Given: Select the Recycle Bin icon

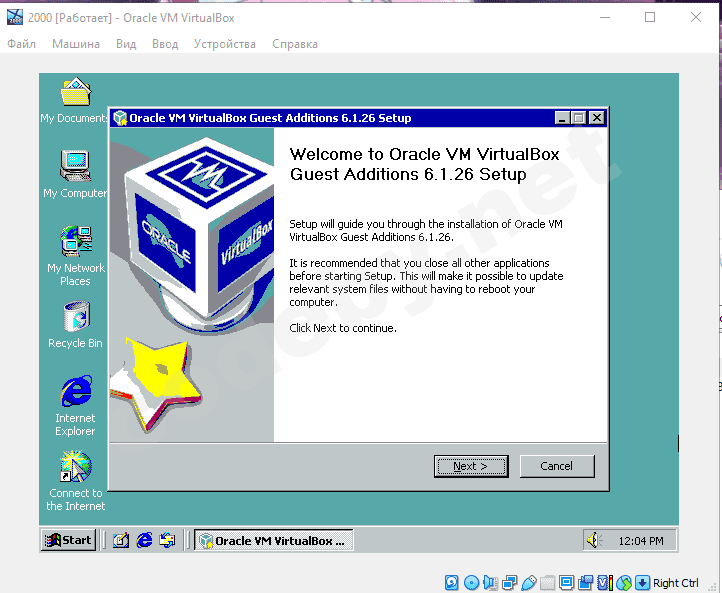Looking at the screenshot, I should [76, 325].
